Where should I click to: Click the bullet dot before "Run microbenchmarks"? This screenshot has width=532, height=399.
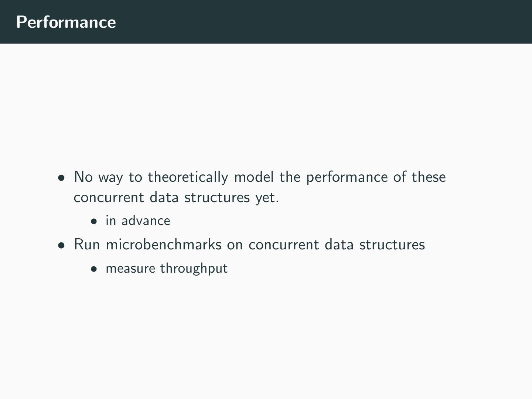61,245
